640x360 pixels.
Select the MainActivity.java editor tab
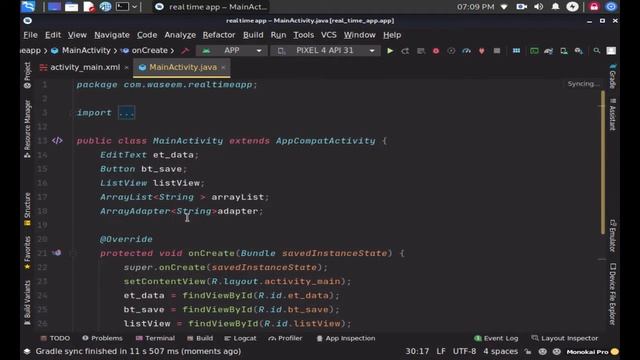[182, 67]
